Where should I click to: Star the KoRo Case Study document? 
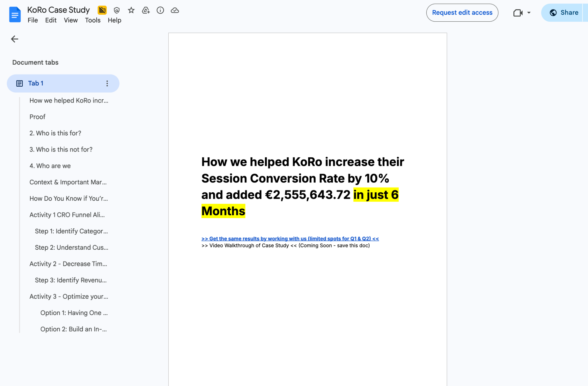(x=131, y=11)
